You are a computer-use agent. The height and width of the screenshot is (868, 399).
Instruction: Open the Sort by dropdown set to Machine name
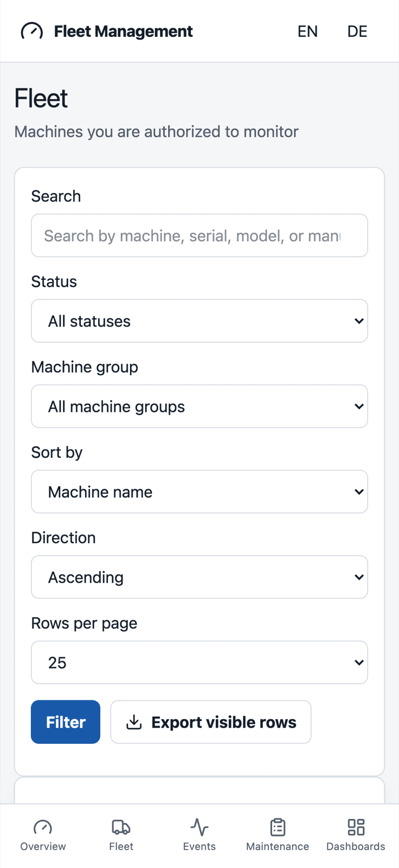click(200, 492)
